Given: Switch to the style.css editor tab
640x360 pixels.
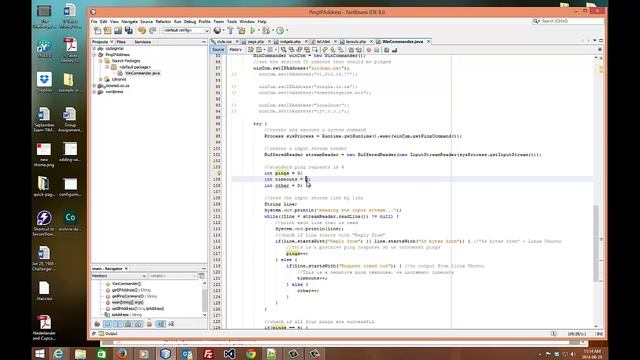Looking at the screenshot, I should [224, 42].
